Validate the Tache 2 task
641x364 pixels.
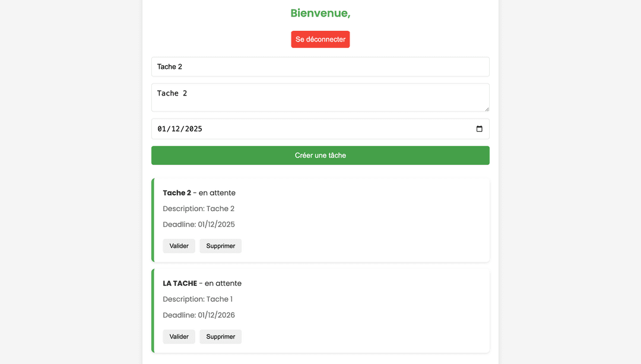[179, 246]
